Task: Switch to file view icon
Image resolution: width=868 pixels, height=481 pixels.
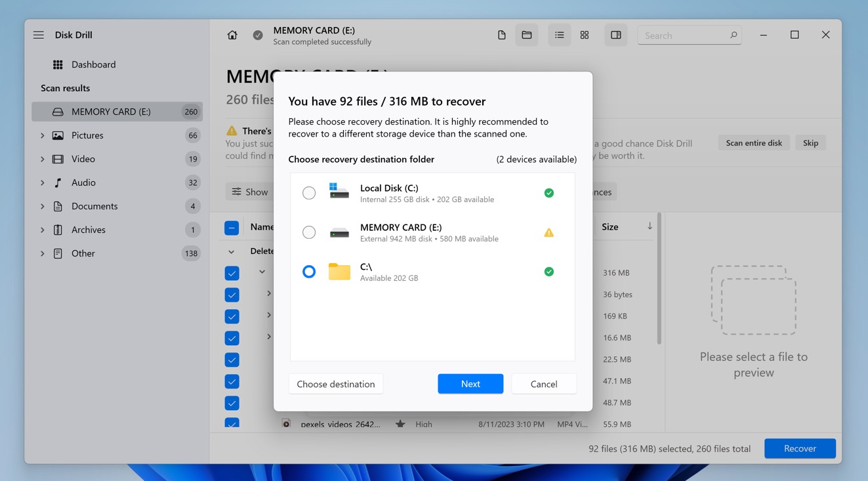Action: pos(501,35)
